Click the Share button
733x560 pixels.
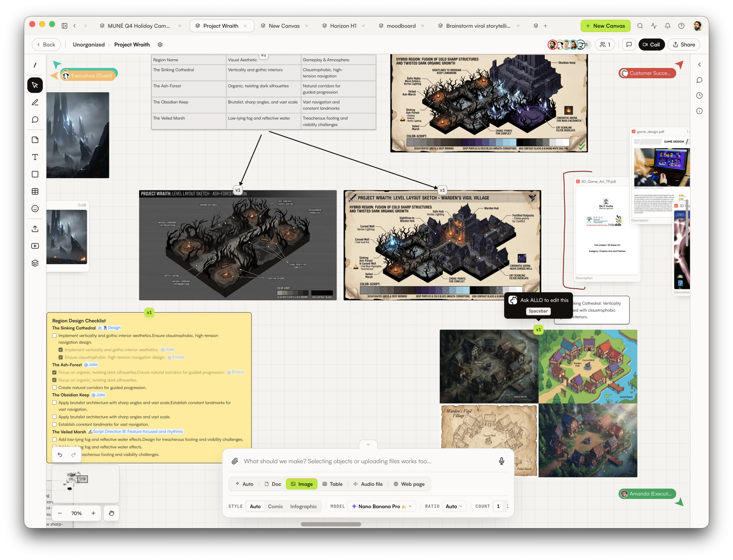click(x=684, y=45)
